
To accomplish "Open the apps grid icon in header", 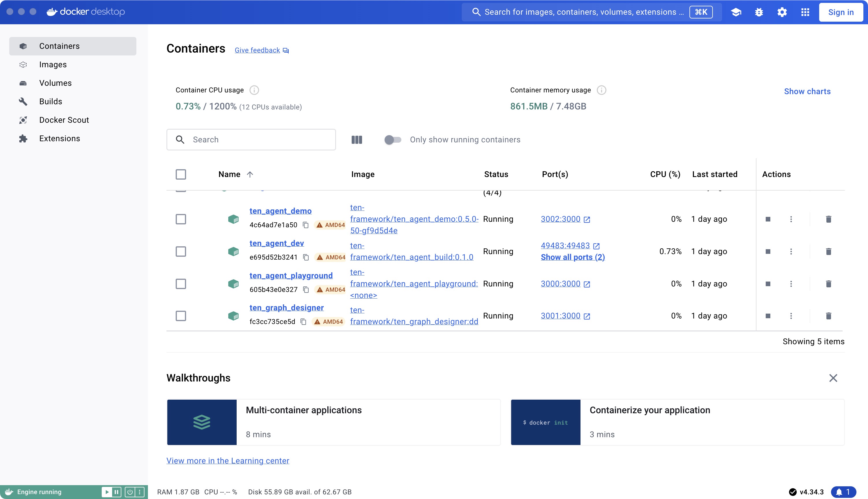I will pos(805,12).
